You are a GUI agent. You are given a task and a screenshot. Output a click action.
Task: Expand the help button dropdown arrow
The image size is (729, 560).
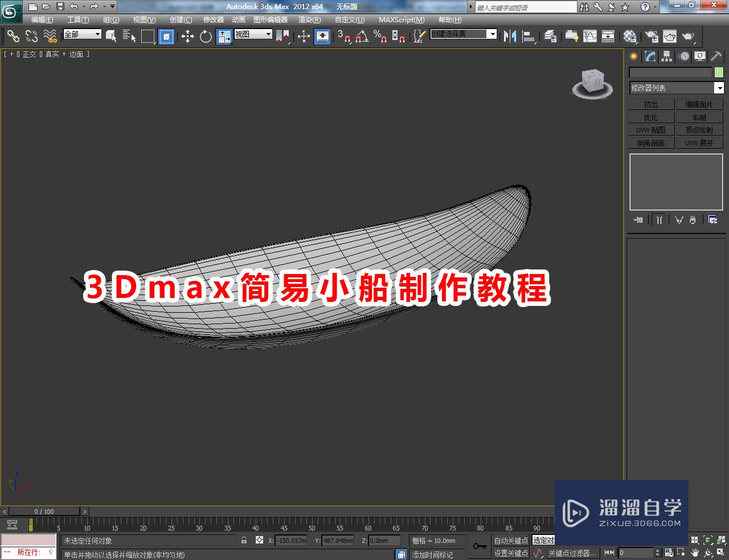656,7
